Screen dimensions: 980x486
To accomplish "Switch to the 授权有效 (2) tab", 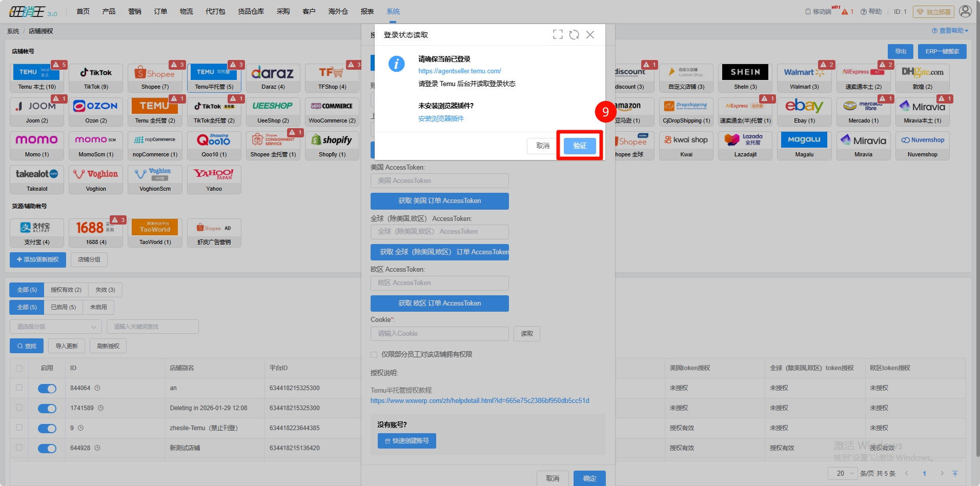I will (66, 290).
